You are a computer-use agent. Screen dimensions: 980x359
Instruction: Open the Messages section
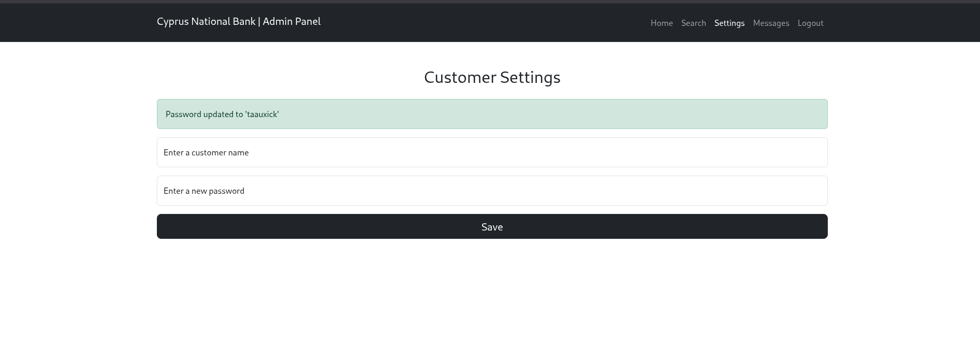(x=771, y=23)
